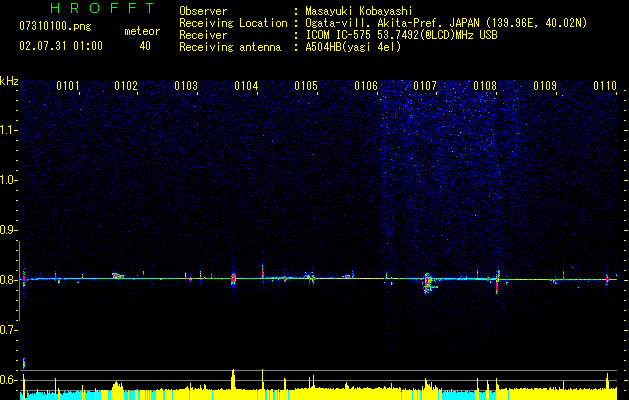
Task: Click the meteor echo streak near 0102
Action: point(118,276)
